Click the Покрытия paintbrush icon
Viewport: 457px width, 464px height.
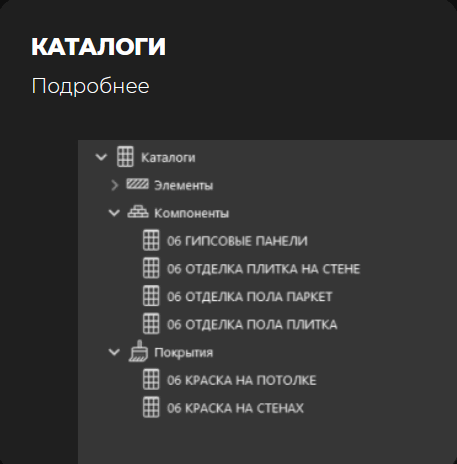coord(138,351)
